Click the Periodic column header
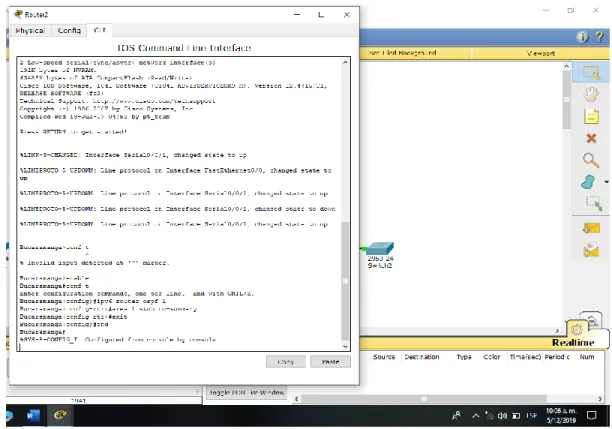 557,357
